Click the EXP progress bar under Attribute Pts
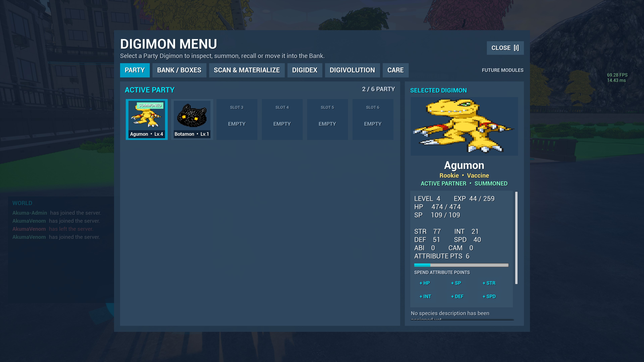The height and width of the screenshot is (362, 644). pos(461,265)
